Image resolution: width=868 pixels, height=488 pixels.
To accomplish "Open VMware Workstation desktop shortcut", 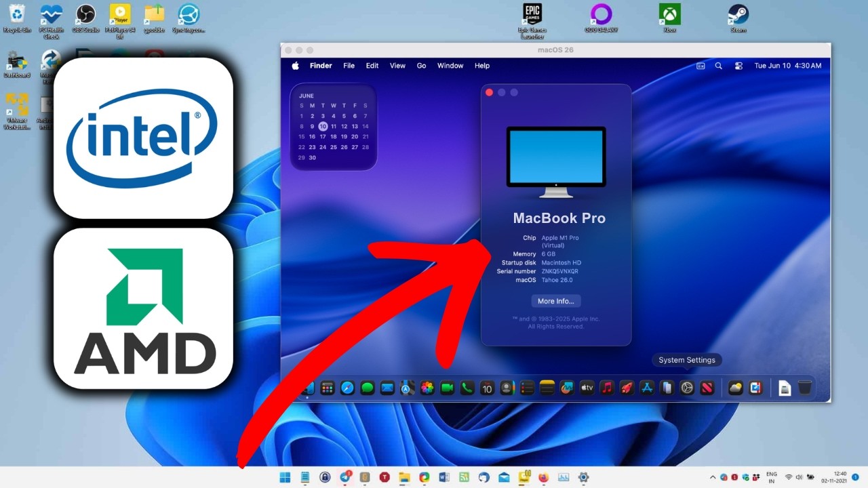I will tap(17, 111).
